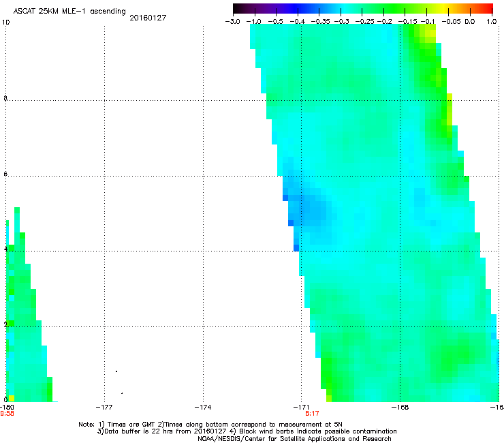Screen dimensions: 504x443
Task: Click the longitude label -180
Action: 7,408
